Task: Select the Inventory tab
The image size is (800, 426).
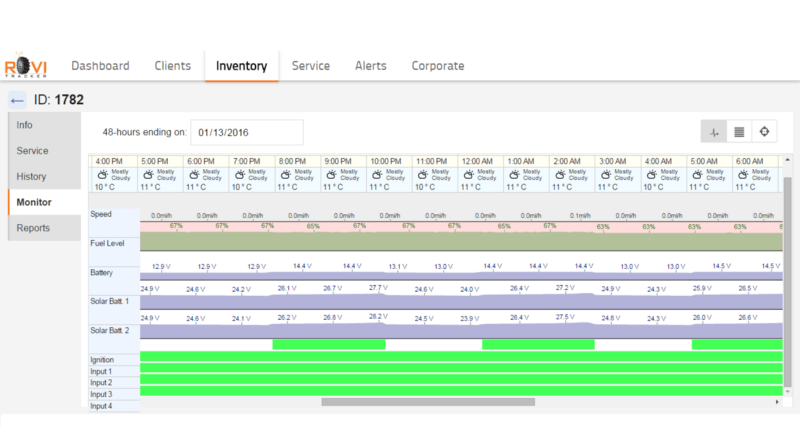Action: (241, 66)
